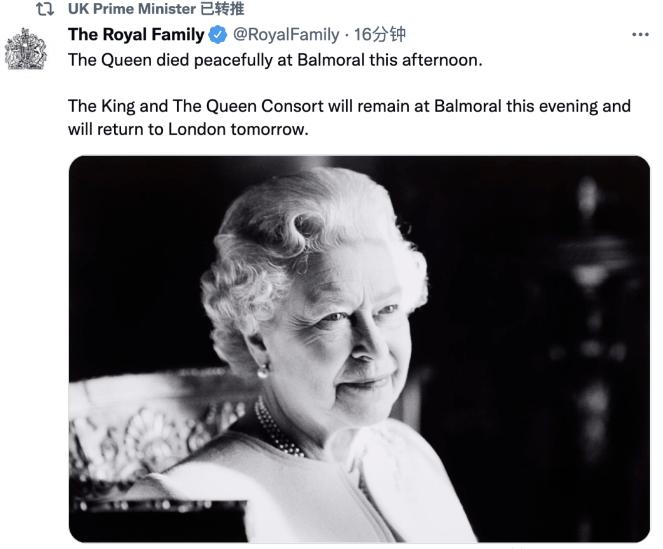The width and height of the screenshot is (663, 549).
Task: Open the three-dot more options menu
Action: click(x=641, y=35)
